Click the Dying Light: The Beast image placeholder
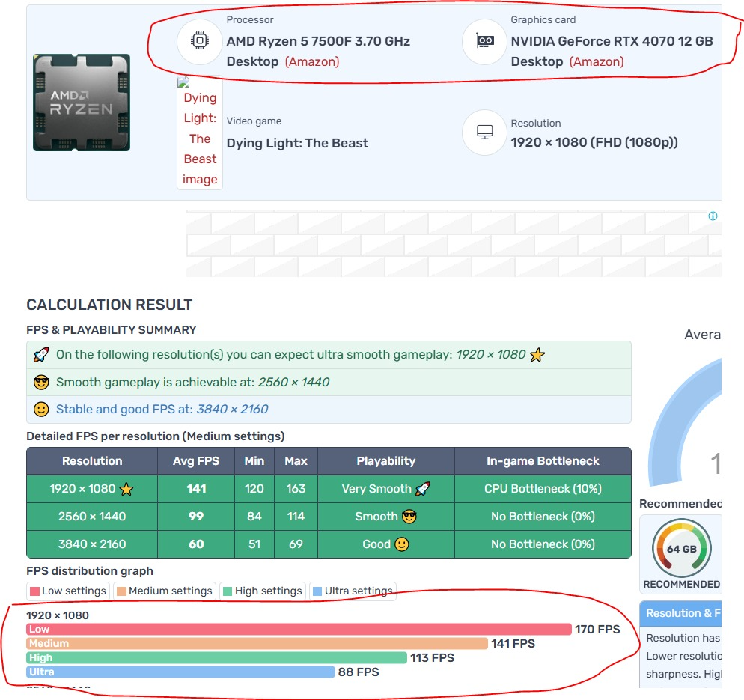This screenshot has width=744, height=700. 200,133
